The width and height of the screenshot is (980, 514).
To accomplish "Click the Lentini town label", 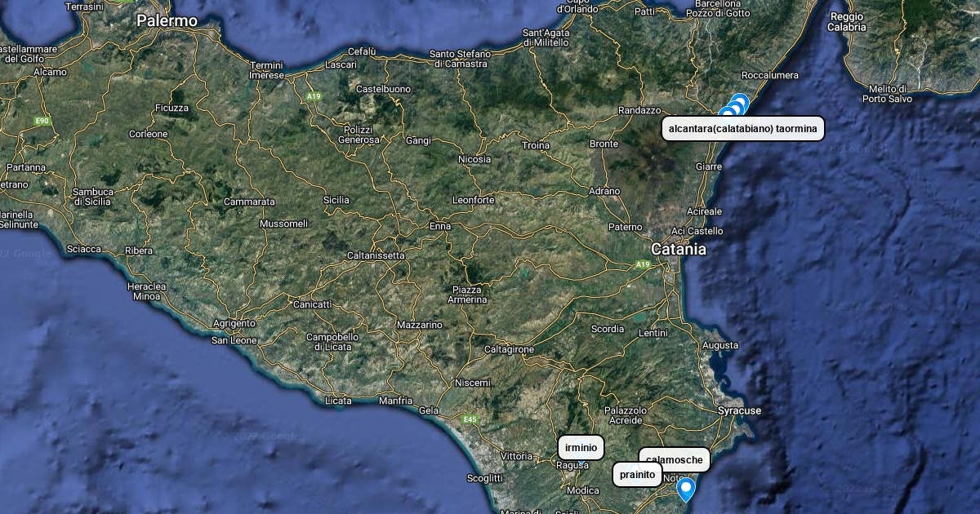I will 653,333.
